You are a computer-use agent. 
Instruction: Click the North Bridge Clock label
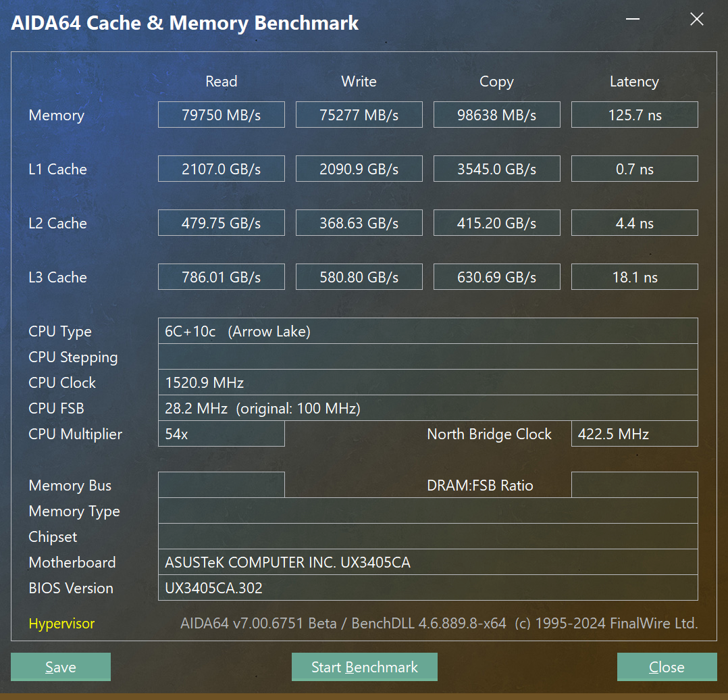[x=490, y=434]
